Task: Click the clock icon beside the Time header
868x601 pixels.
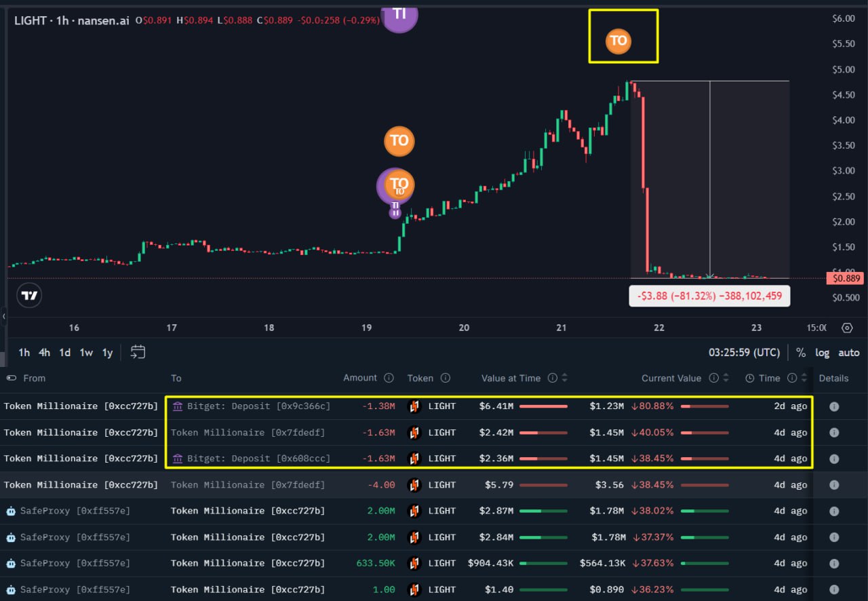Action: coord(749,378)
